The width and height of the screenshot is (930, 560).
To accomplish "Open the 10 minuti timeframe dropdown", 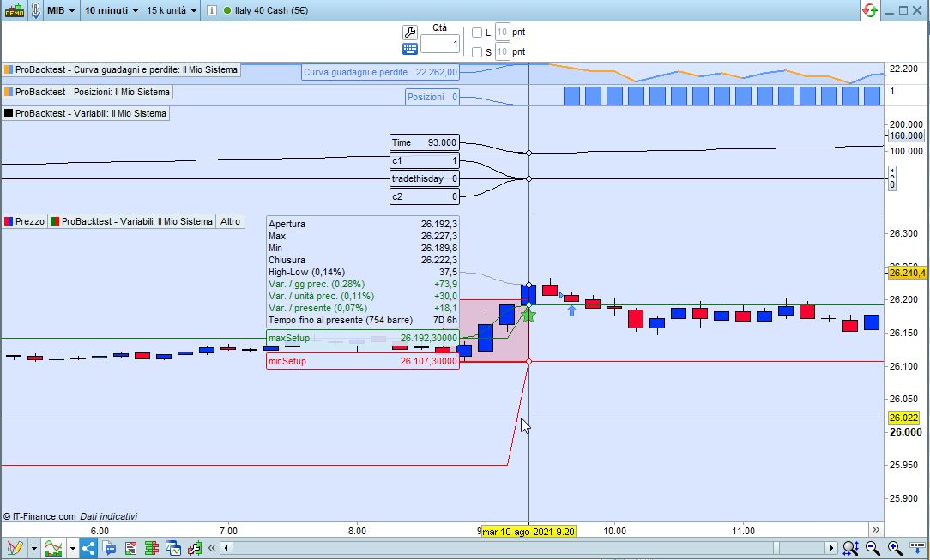I will click(111, 11).
